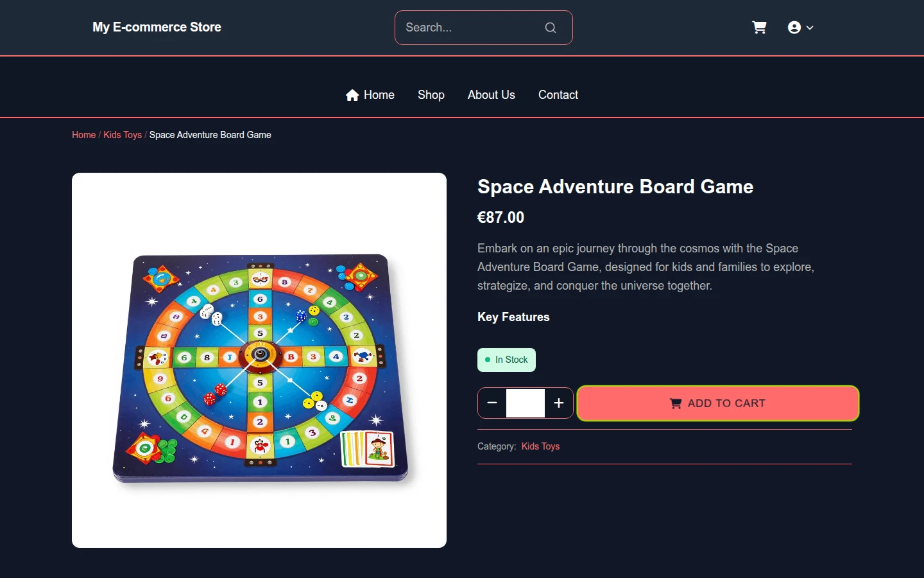Focus the Search text field
The height and width of the screenshot is (578, 924).
click(x=472, y=28)
